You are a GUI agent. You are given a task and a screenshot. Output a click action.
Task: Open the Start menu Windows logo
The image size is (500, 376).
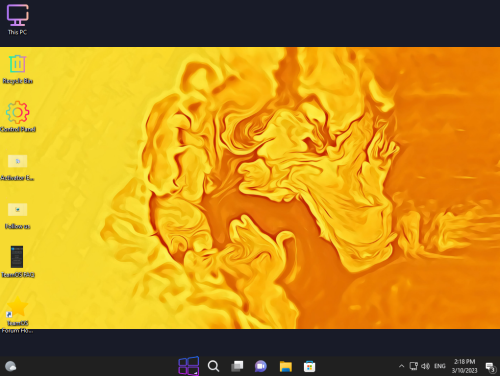pyautogui.click(x=189, y=366)
